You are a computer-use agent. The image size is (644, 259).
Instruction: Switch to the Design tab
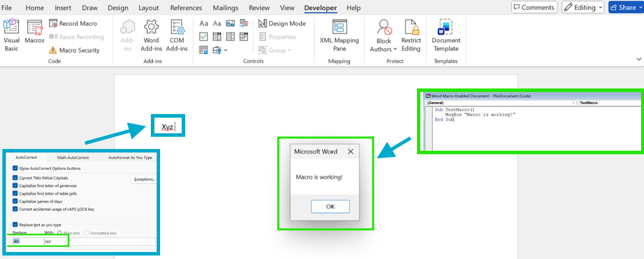118,8
